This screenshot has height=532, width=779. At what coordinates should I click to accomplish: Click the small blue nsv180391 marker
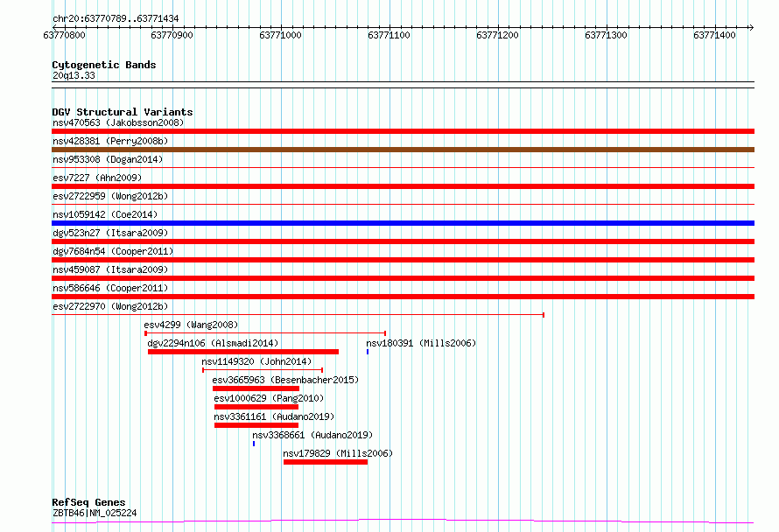pyautogui.click(x=368, y=352)
